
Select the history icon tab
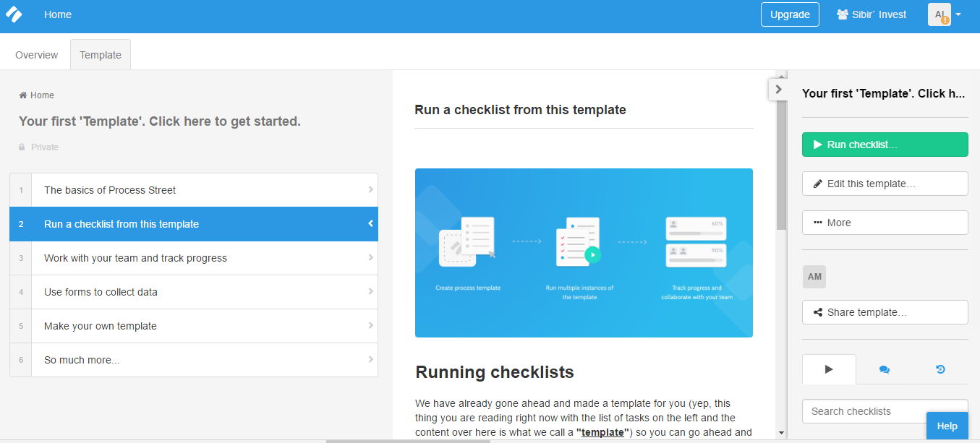point(940,369)
